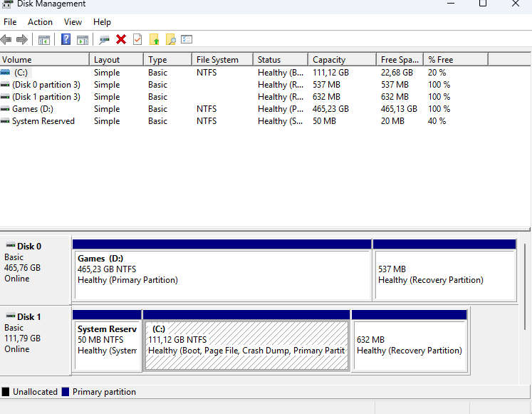Select the Disk 0 label panel
Screen dimensions: 532x414
(x=36, y=270)
